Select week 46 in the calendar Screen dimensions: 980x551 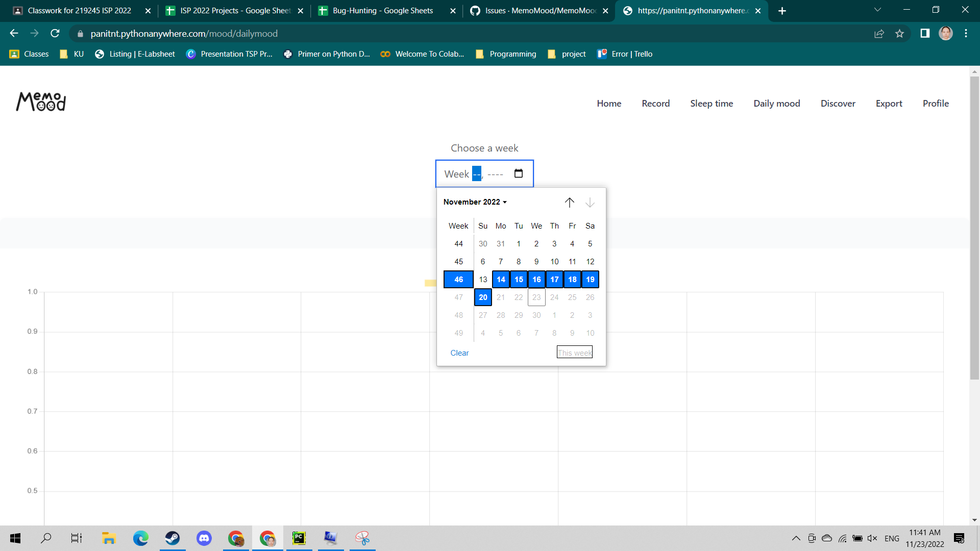tap(458, 279)
